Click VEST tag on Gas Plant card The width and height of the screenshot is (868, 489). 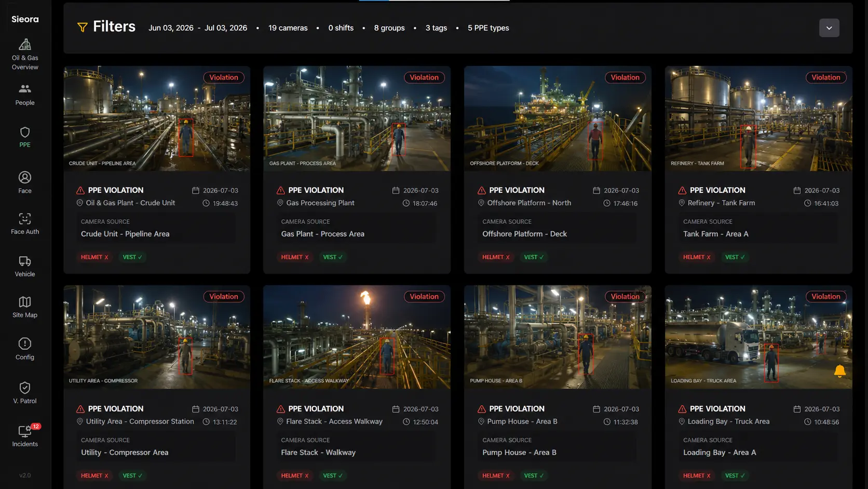333,257
